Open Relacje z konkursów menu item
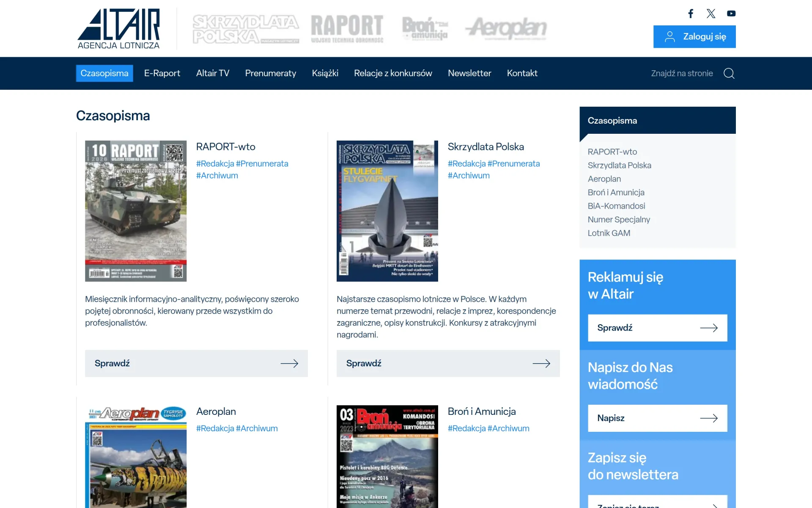Viewport: 812px width, 508px height. point(393,73)
